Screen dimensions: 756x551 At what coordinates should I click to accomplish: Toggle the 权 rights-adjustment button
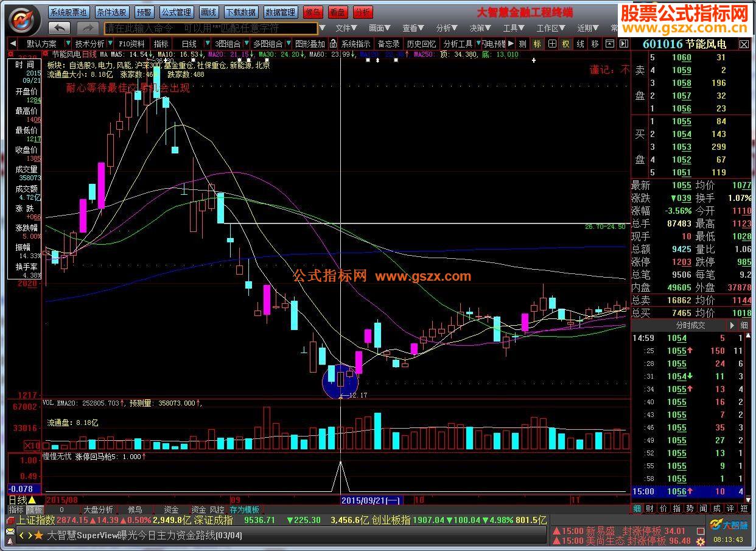(x=565, y=44)
